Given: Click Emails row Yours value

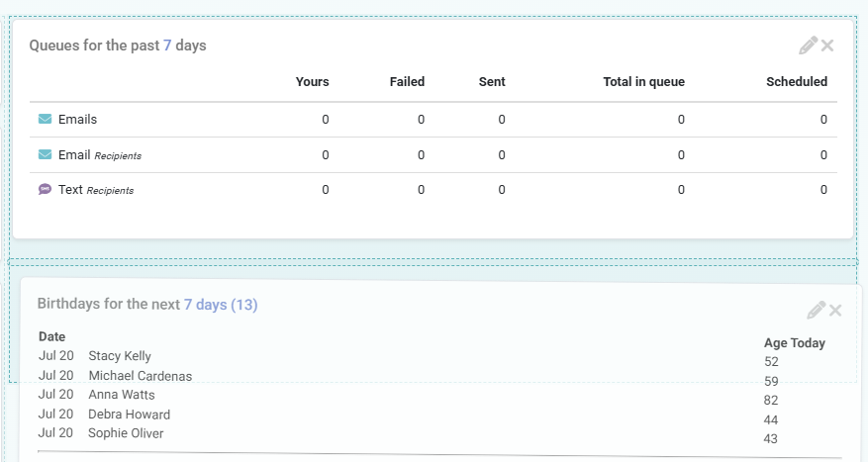Looking at the screenshot, I should click(326, 120).
